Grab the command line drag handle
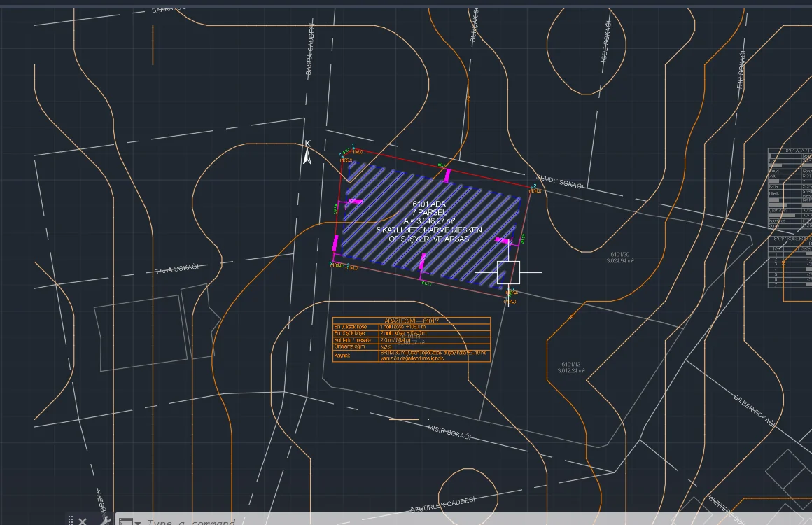Image resolution: width=812 pixels, height=525 pixels. (71, 520)
